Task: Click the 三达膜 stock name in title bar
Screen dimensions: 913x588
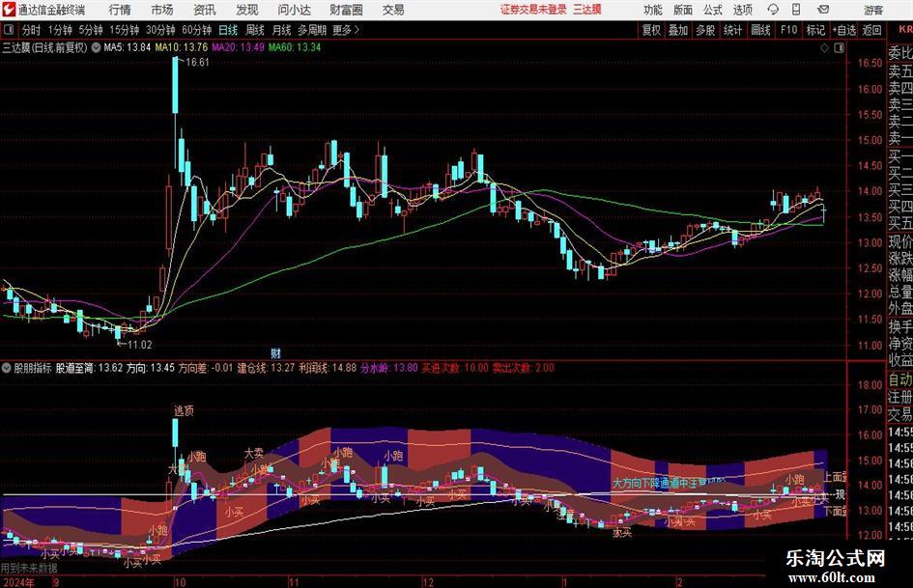Action: point(587,10)
